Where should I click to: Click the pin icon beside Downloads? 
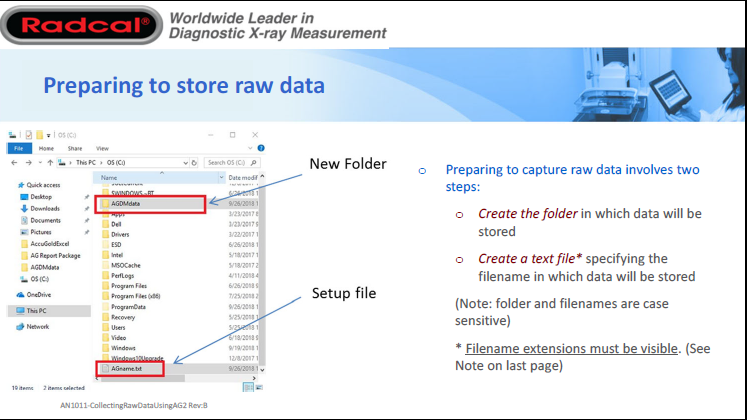click(x=87, y=209)
